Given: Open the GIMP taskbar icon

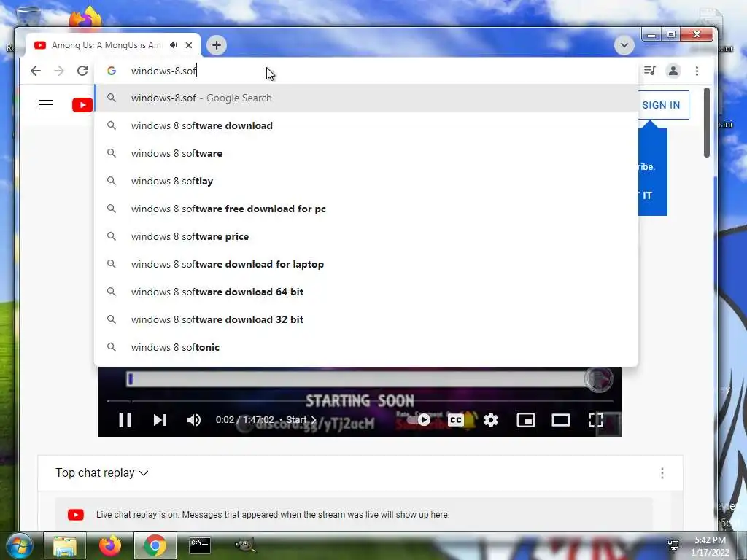Looking at the screenshot, I should [x=245, y=545].
